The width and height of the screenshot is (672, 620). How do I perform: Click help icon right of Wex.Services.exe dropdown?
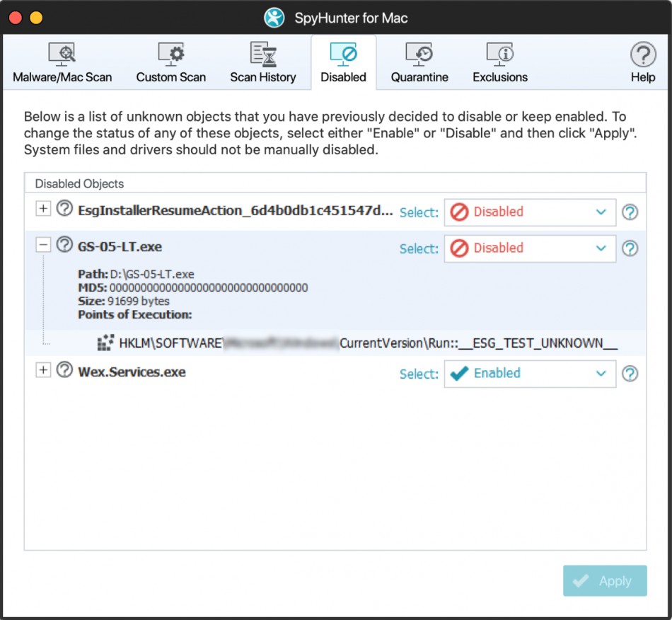pyautogui.click(x=629, y=374)
